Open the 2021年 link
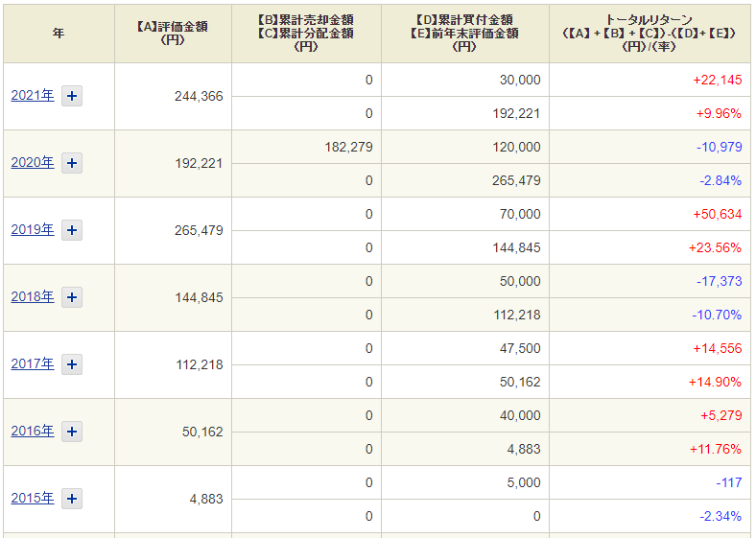The height and width of the screenshot is (538, 756). [x=33, y=96]
